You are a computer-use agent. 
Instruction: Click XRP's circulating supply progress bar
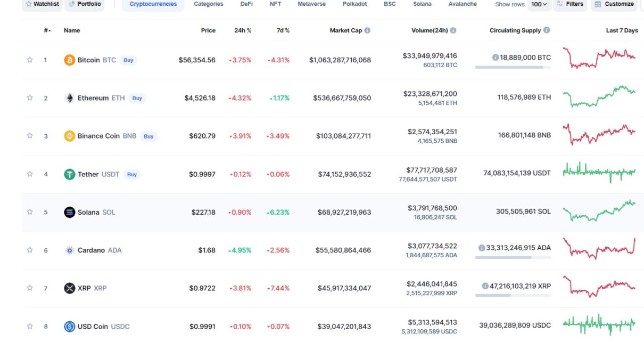(513, 295)
